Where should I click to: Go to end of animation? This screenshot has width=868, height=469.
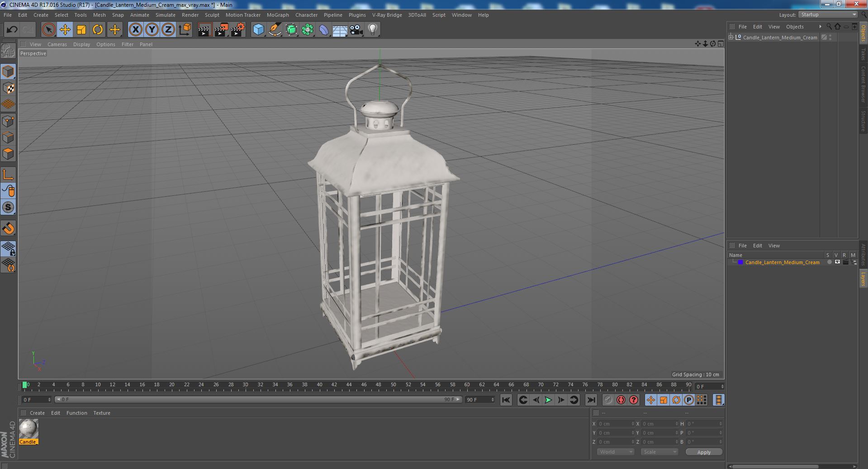pos(591,400)
